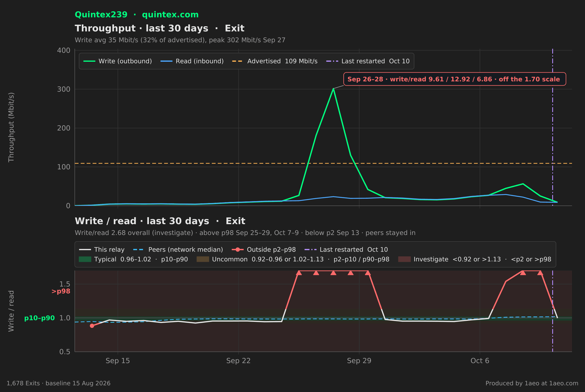Click the Quintex239 relay name
Viewport: 585px width, 392px height.
coord(101,15)
